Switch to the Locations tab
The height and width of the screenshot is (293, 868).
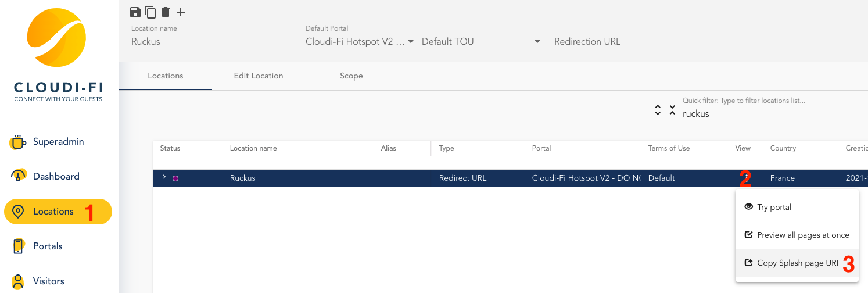166,76
